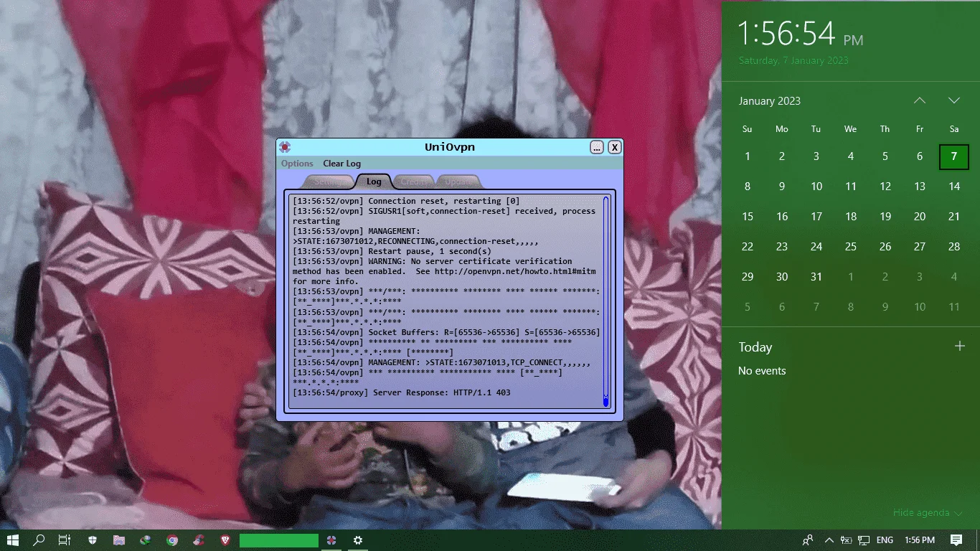Image resolution: width=980 pixels, height=551 pixels.
Task: Click the ENG language indicator
Action: click(885, 540)
